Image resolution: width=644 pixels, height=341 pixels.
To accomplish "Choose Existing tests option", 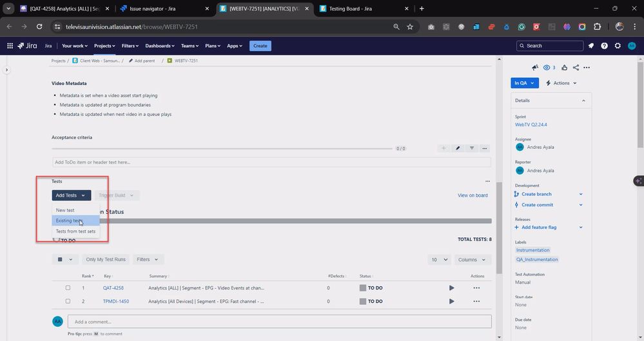I will (x=75, y=220).
